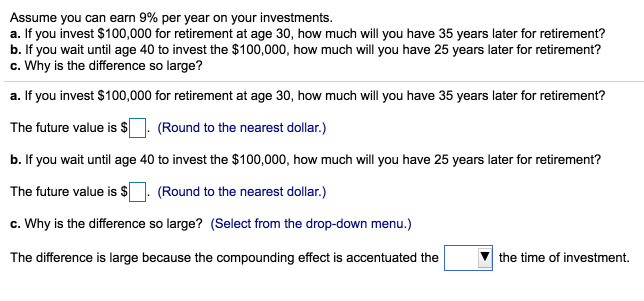Click the second 'Round to the nearest dollar' hint
The height and width of the screenshot is (301, 644).
pyautogui.click(x=241, y=191)
